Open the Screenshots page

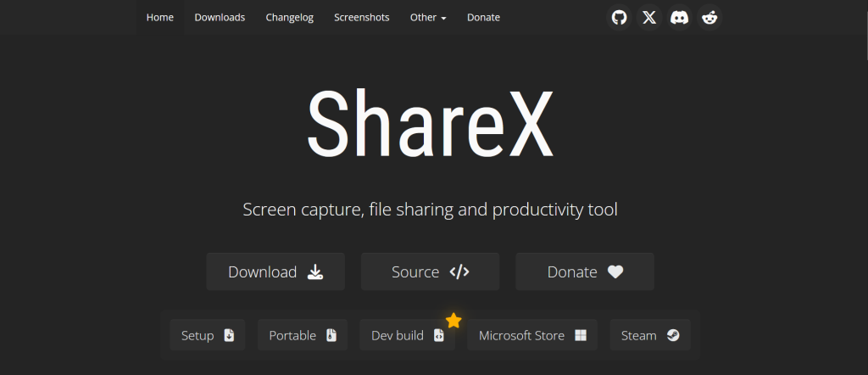coord(361,17)
